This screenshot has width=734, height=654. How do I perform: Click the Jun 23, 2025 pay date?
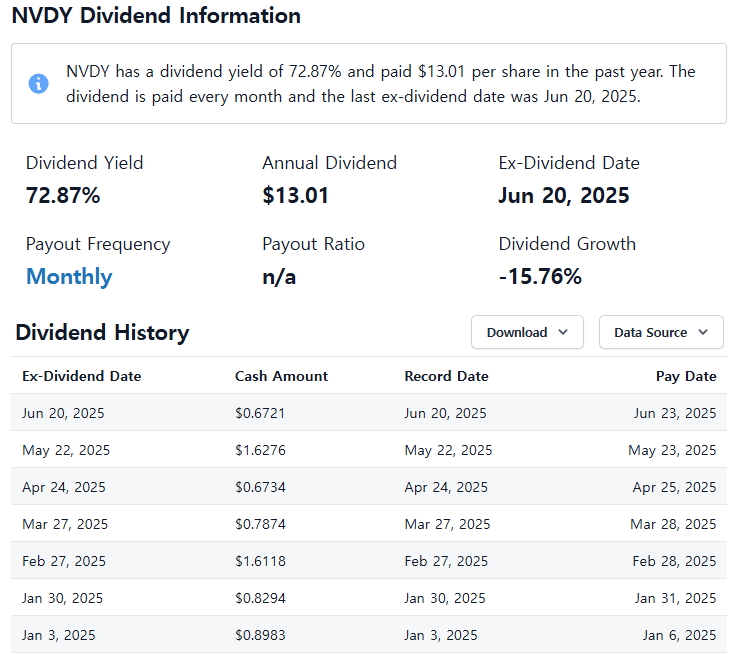[675, 413]
